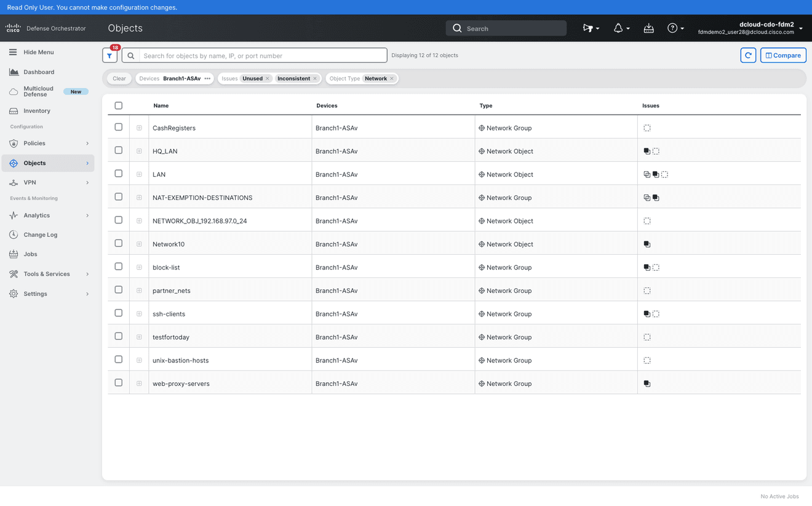
Task: Click the Hide Menu label
Action: pos(39,52)
